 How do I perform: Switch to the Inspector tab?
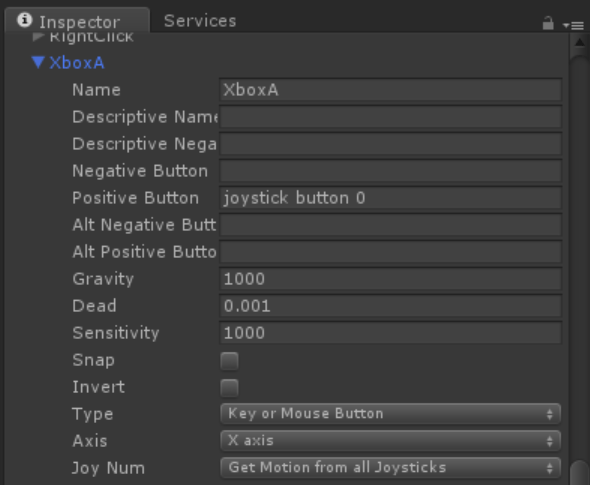click(x=77, y=21)
